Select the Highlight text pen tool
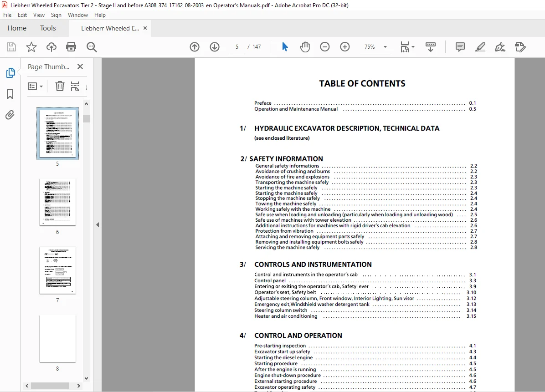This screenshot has width=545, height=392. 480,47
